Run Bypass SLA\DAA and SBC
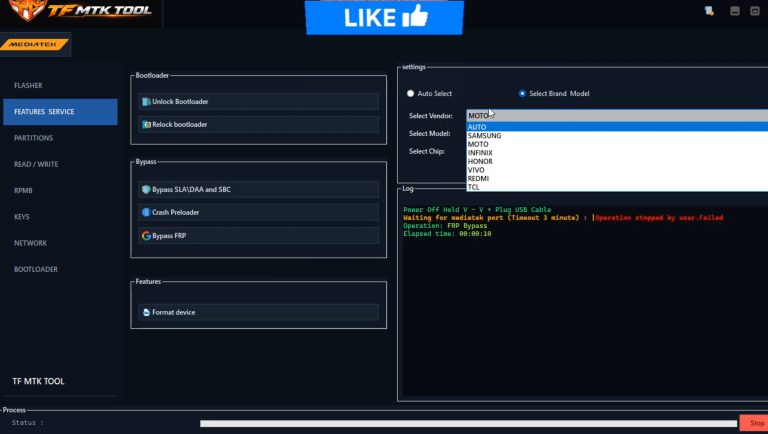 point(258,190)
